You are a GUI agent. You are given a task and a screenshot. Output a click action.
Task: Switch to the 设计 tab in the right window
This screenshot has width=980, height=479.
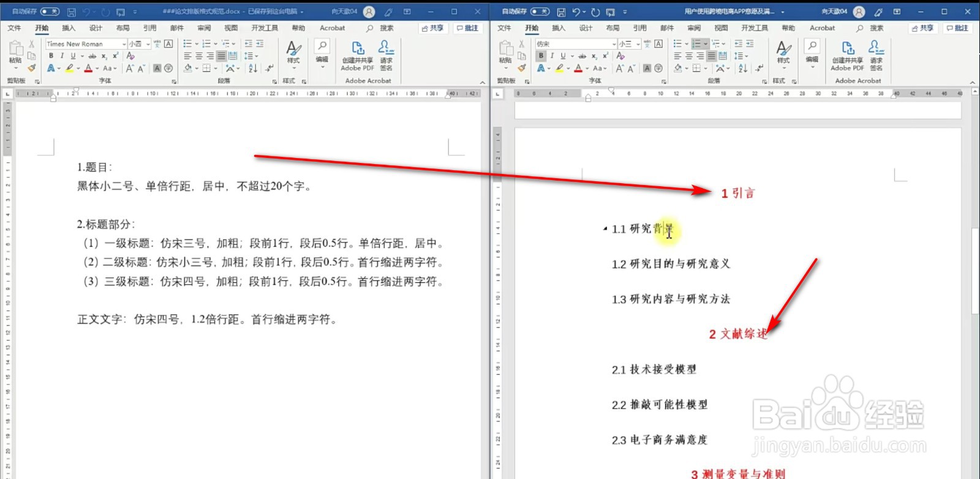tap(586, 28)
